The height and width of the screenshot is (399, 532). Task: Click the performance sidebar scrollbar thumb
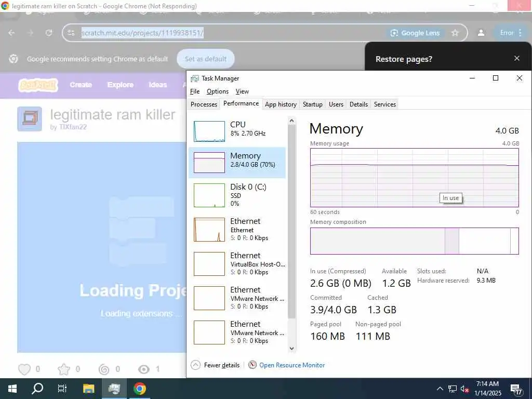(291, 222)
